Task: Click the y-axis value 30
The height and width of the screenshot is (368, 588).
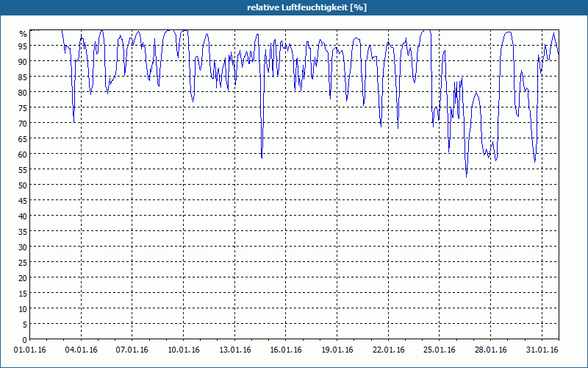Action: click(x=23, y=247)
